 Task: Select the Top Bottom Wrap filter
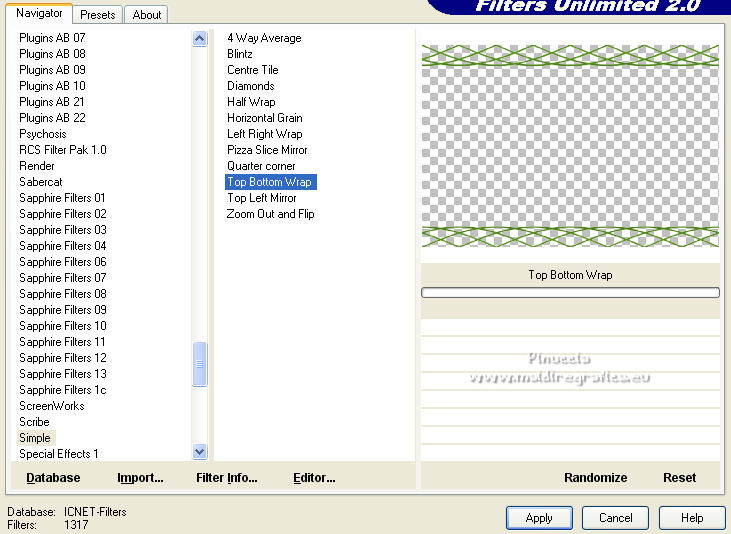tap(271, 182)
